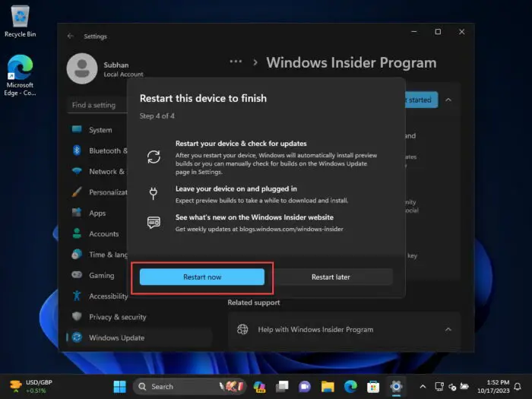Click the Bluetooth icon in sidebar
532x399 pixels.
point(77,150)
